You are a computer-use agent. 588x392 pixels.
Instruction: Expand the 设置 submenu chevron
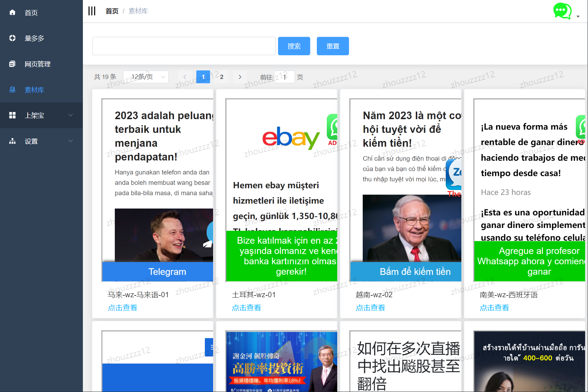point(71,141)
